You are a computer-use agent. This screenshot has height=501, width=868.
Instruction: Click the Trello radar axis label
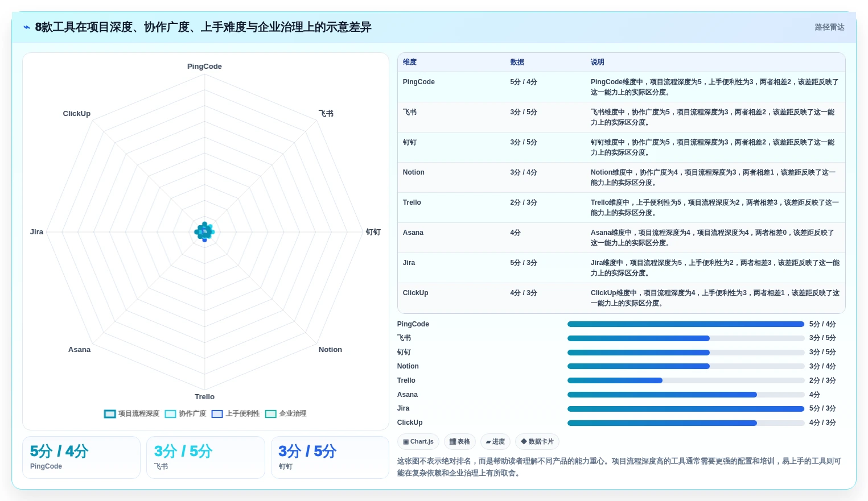(x=205, y=397)
